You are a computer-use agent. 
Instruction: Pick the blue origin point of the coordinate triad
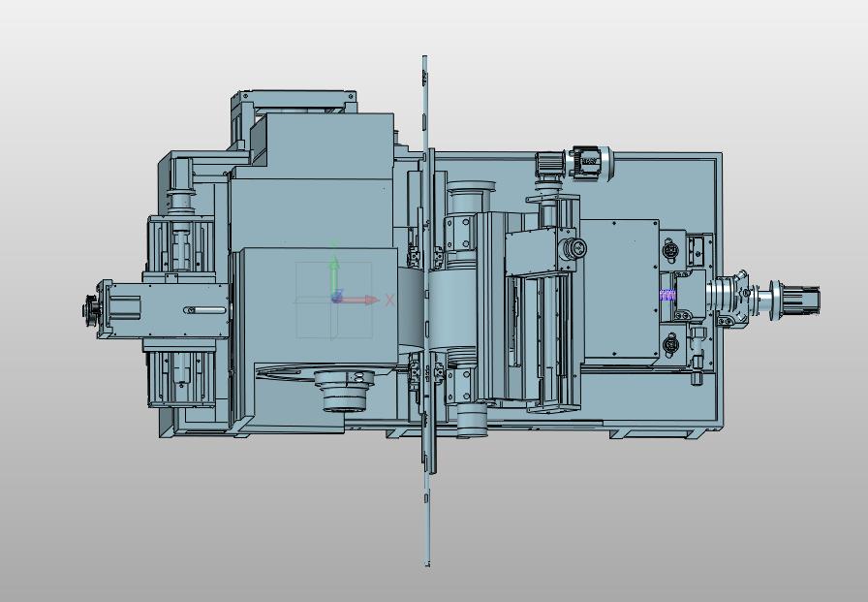point(336,299)
